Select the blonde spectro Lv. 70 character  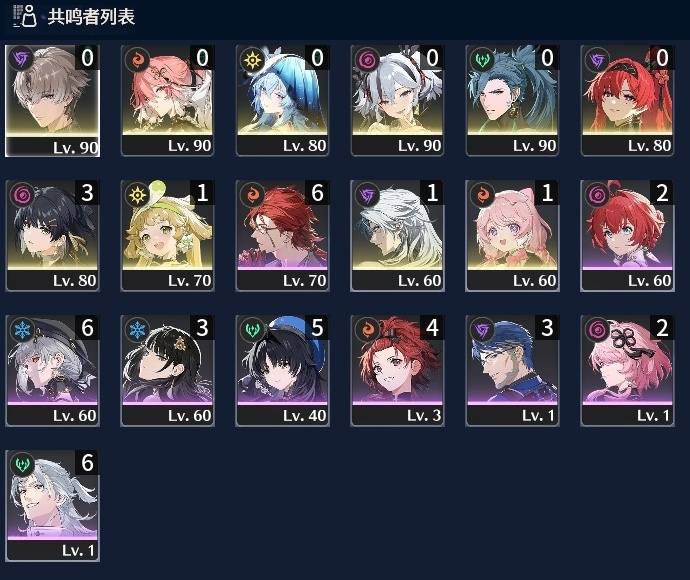168,236
